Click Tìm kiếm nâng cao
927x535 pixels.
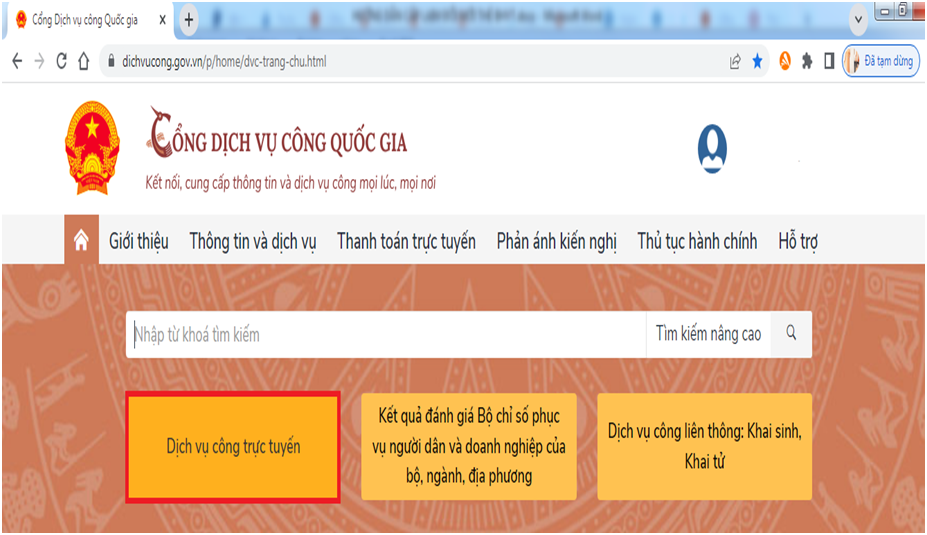(x=708, y=334)
